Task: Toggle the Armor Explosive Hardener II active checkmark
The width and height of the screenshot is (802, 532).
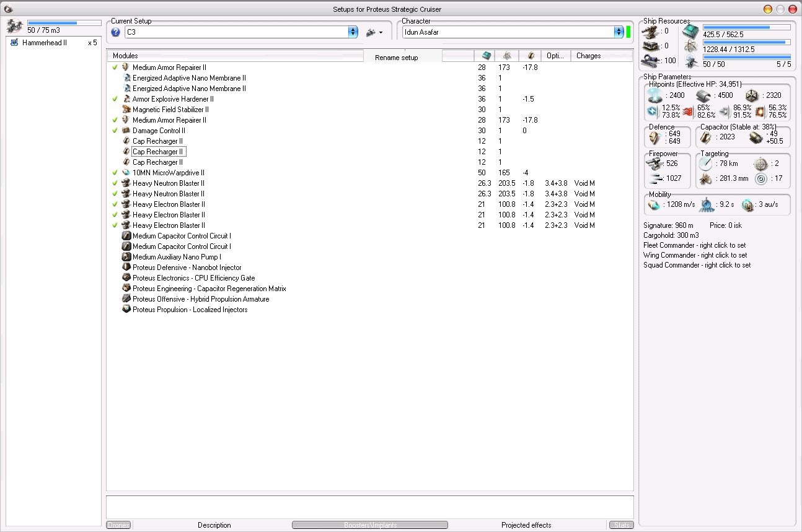Action: 115,99
